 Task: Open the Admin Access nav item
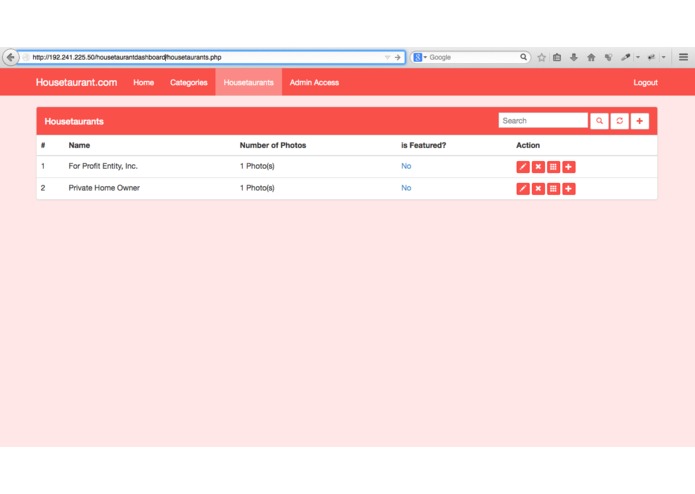(x=314, y=82)
